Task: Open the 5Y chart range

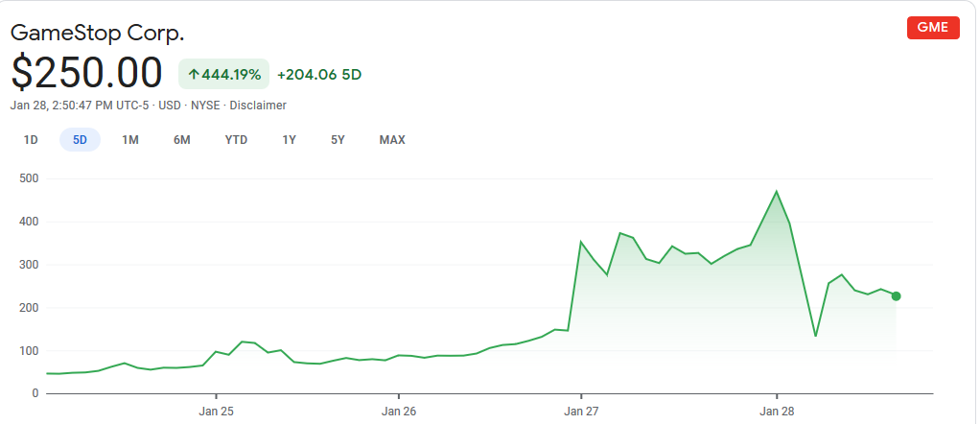Action: (x=338, y=140)
